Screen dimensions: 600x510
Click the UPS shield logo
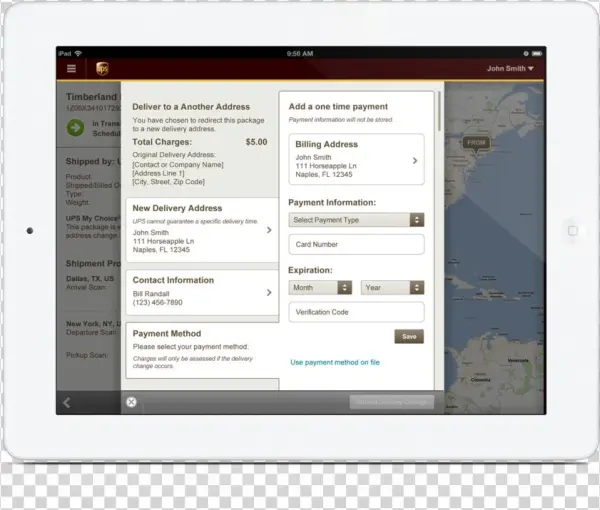click(102, 69)
